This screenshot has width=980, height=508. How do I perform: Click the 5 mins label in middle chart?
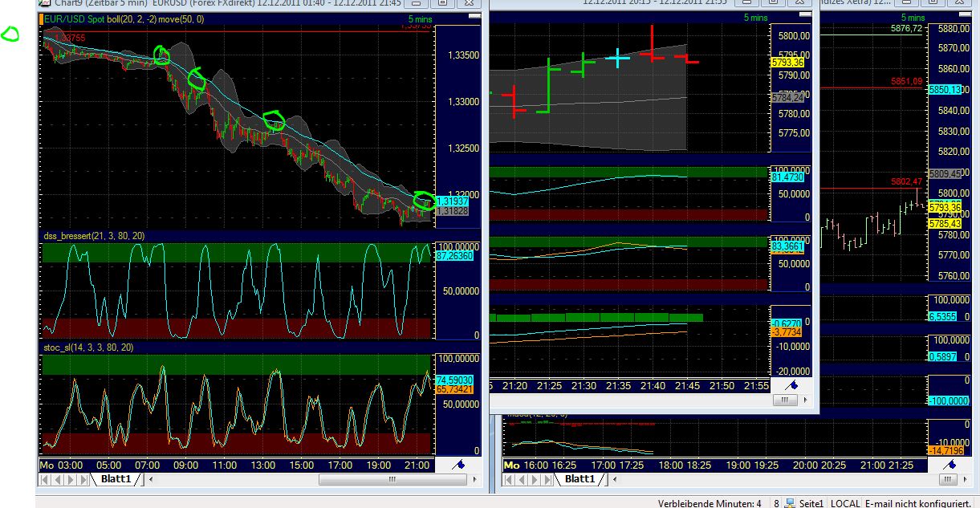pos(755,18)
